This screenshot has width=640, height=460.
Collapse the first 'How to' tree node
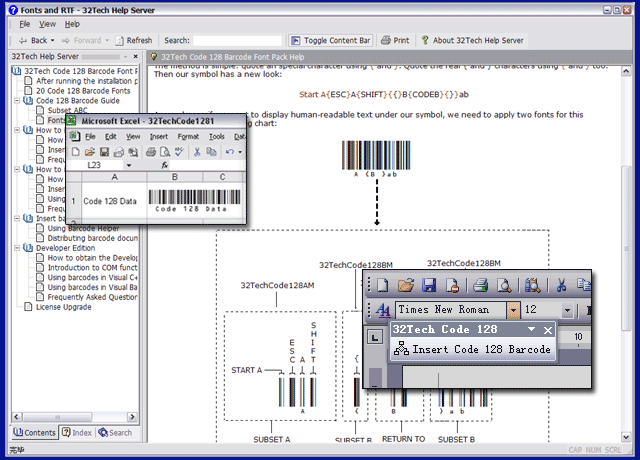point(17,130)
